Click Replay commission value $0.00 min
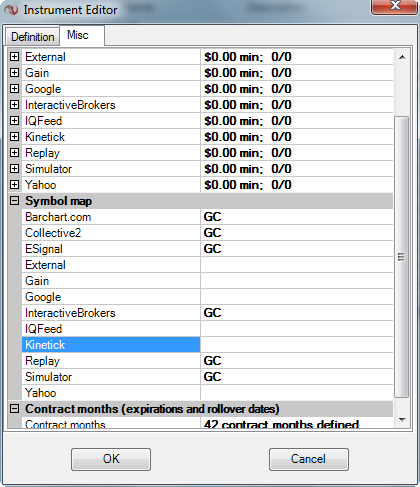Screen dimensions: 420x487 (x=297, y=153)
